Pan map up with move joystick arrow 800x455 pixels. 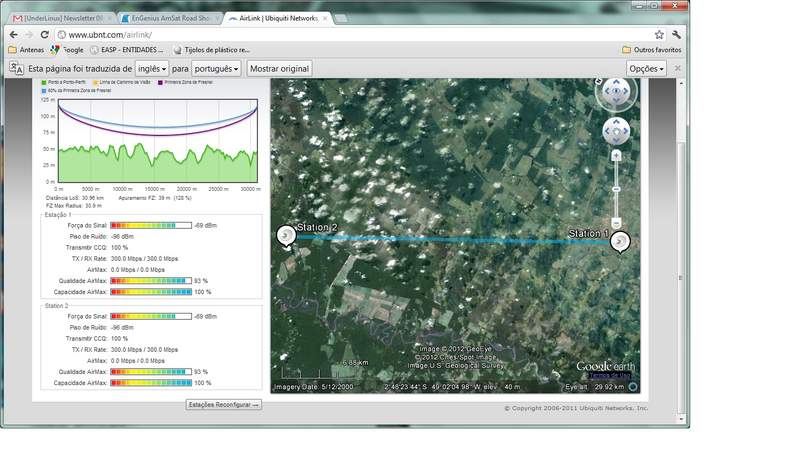coord(616,122)
